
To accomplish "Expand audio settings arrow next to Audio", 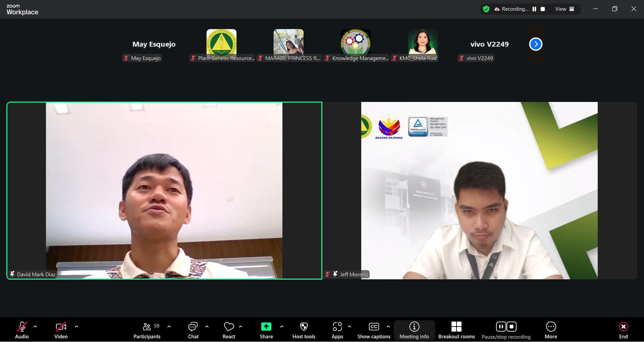I will (x=35, y=327).
